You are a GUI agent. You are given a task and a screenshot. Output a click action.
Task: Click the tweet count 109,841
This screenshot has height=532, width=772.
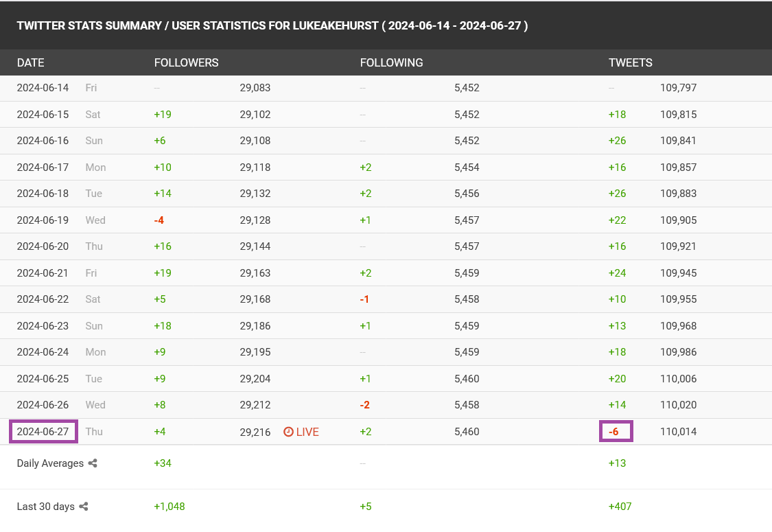click(679, 141)
